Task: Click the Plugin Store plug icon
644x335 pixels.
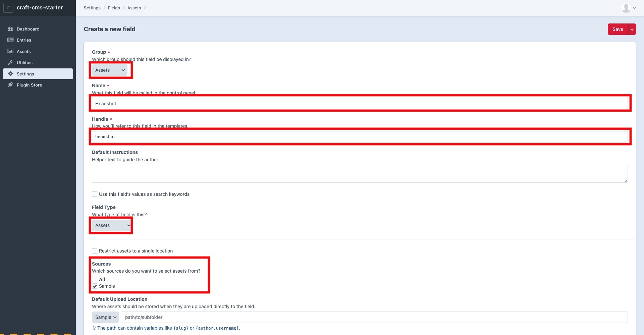Action: point(10,85)
